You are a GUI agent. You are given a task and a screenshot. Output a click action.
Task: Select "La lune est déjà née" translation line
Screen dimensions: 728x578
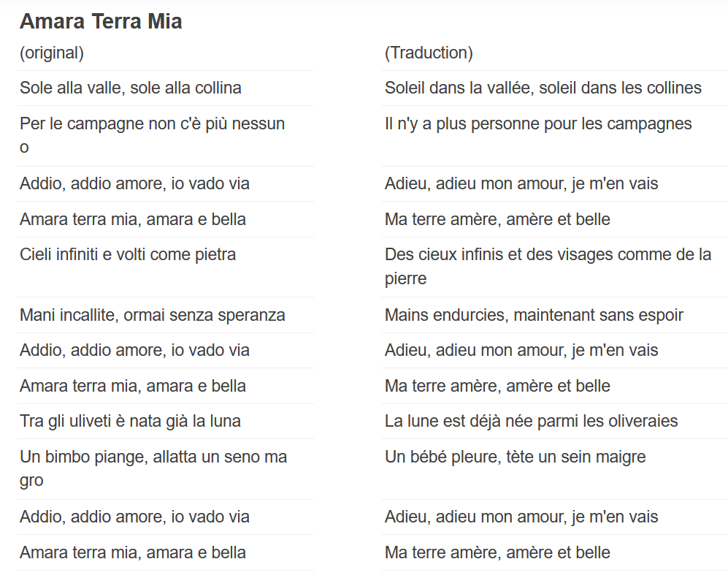click(531, 422)
